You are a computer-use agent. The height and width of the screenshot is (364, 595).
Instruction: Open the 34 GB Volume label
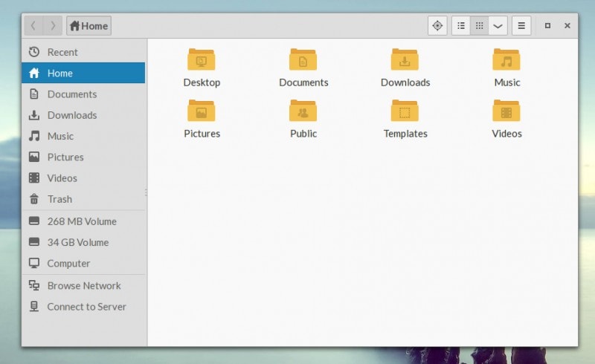pyautogui.click(x=78, y=242)
